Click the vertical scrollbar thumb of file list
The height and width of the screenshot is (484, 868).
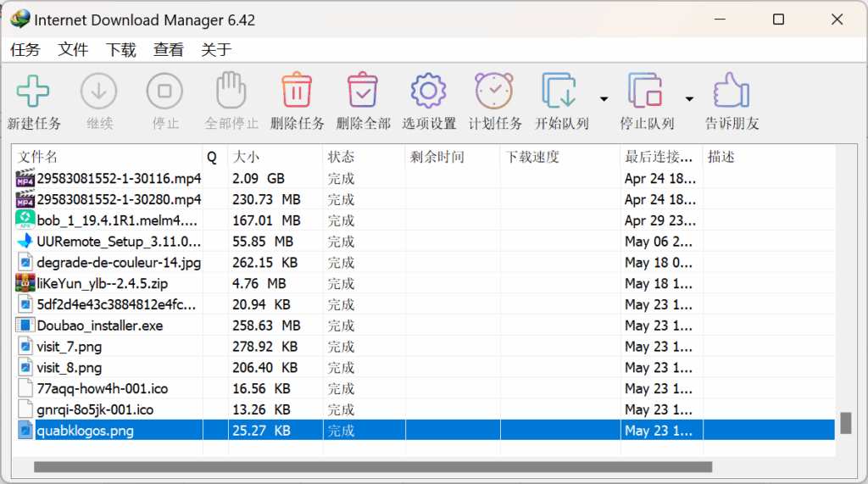845,423
